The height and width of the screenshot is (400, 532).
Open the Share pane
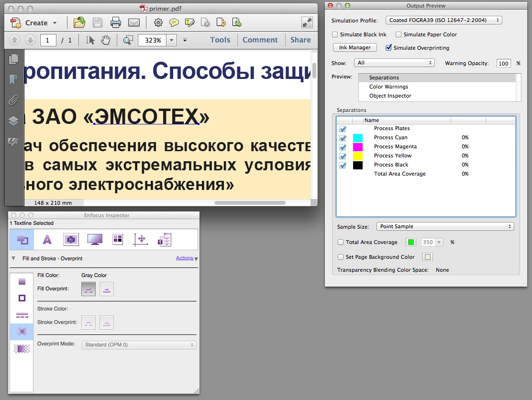point(300,40)
